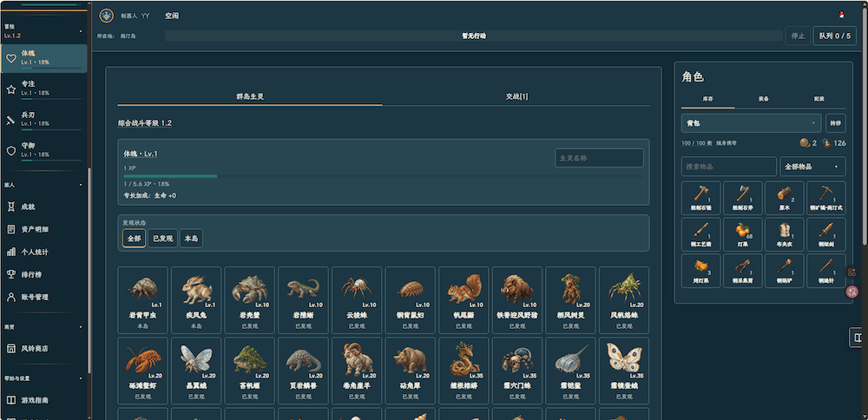
Task: Open the 云梭蛛 Lv.10 spider creature card
Action: [x=357, y=300]
